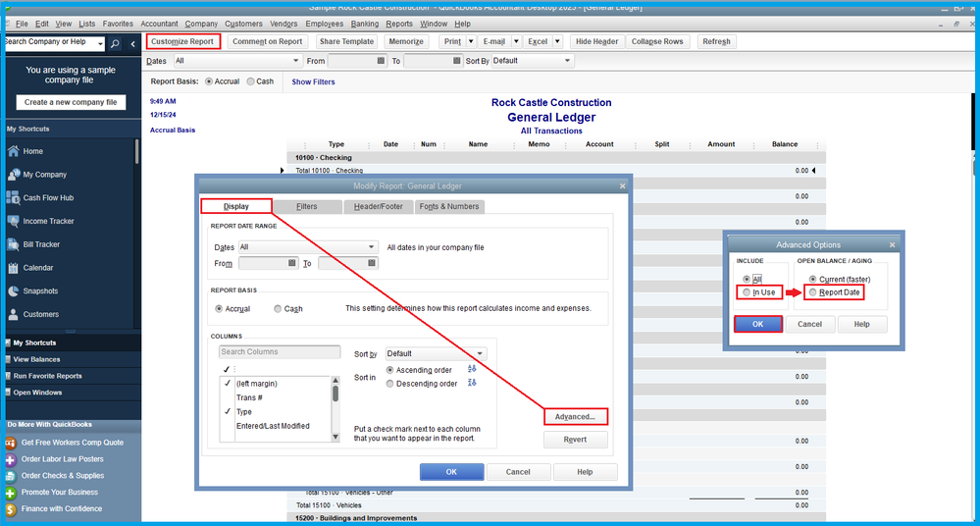
Task: Click the Customize Report button
Action: pyautogui.click(x=182, y=41)
